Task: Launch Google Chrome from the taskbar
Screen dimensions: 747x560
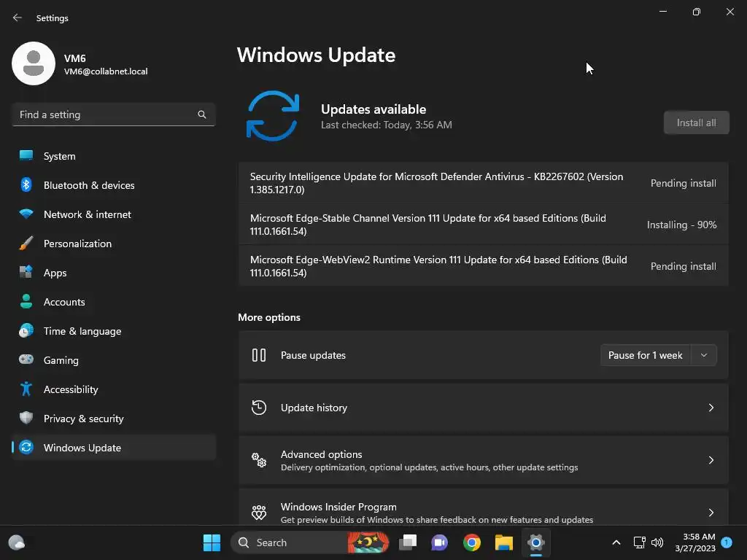Action: point(472,542)
